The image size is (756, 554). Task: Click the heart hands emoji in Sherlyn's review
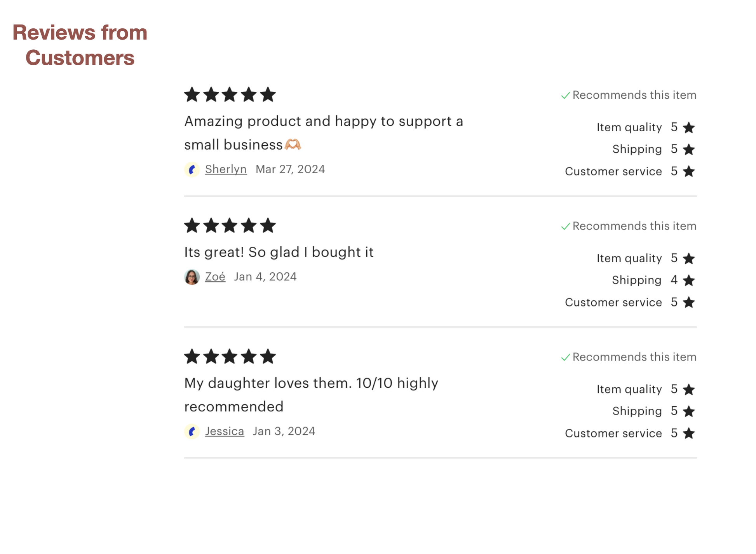point(293,145)
